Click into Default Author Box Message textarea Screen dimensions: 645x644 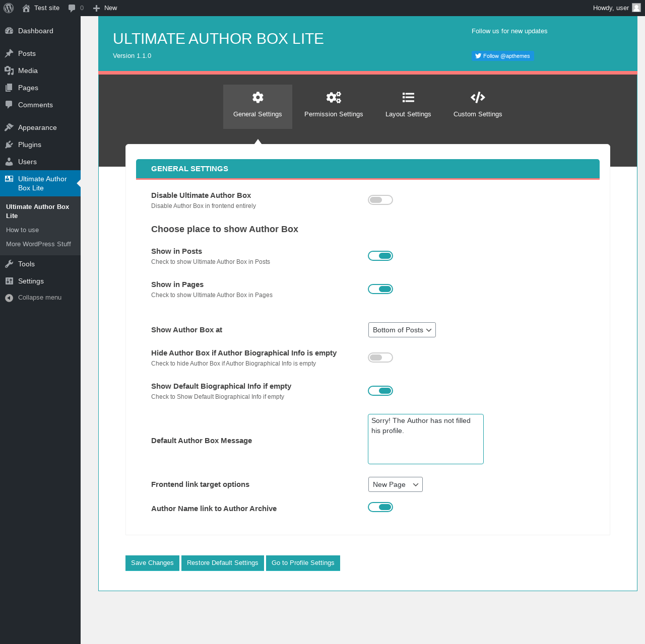426,439
